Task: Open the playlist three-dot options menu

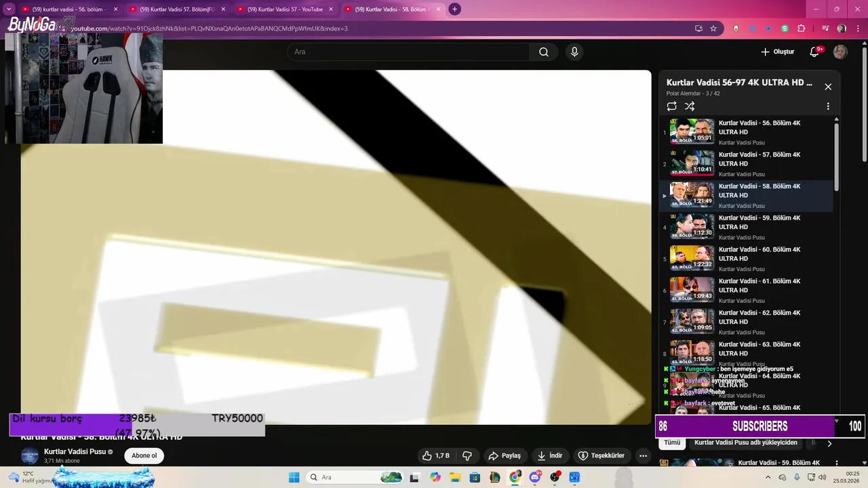Action: (x=828, y=106)
